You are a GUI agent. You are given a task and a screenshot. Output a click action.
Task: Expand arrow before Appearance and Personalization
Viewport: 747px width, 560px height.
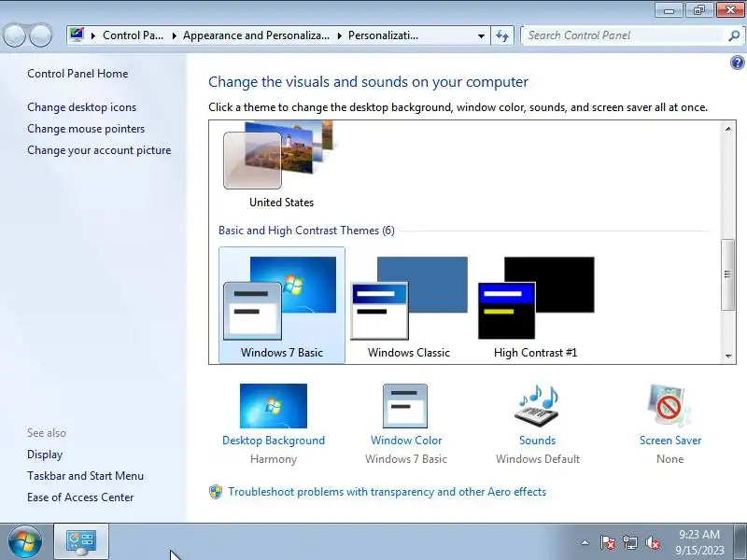(175, 35)
